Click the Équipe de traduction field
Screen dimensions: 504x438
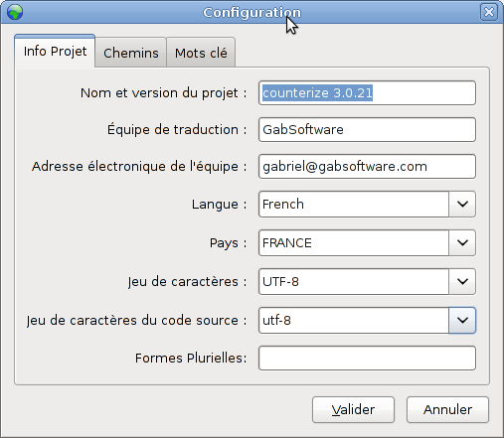point(367,130)
